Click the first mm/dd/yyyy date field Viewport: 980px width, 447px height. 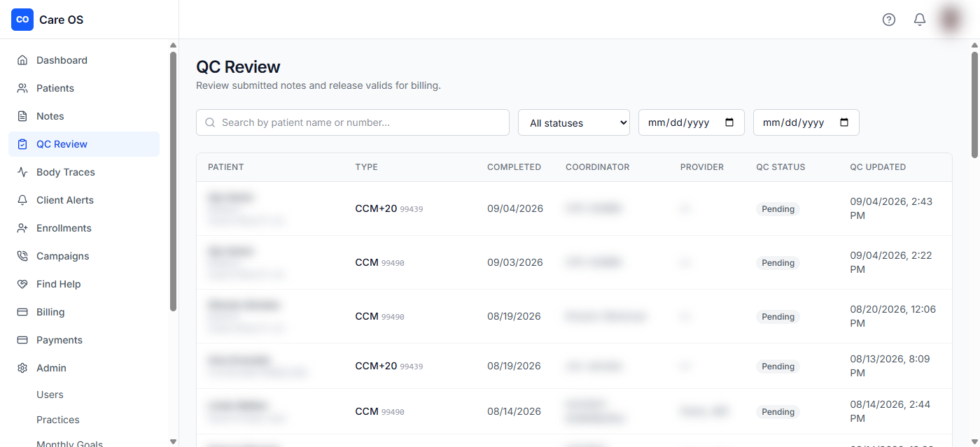click(692, 122)
